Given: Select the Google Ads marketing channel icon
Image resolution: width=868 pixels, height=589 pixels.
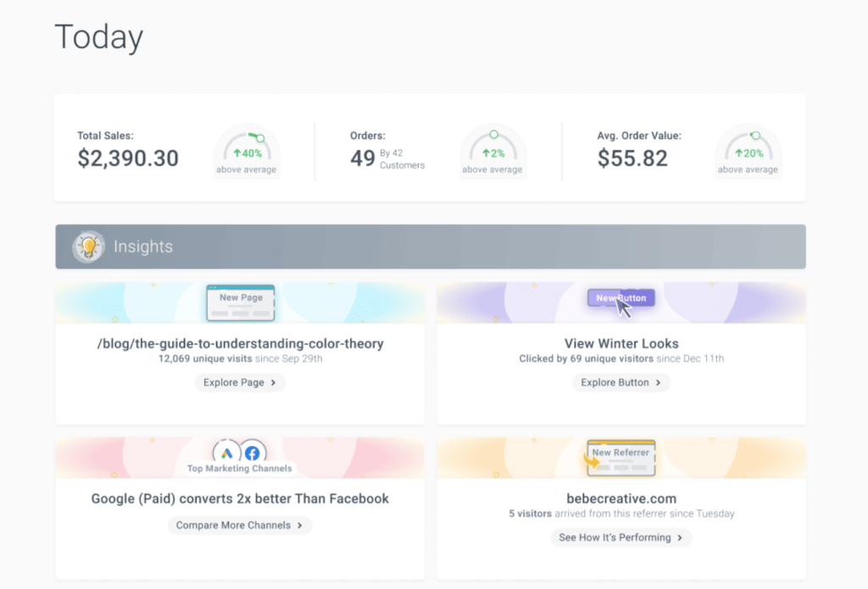Looking at the screenshot, I should pos(225,453).
